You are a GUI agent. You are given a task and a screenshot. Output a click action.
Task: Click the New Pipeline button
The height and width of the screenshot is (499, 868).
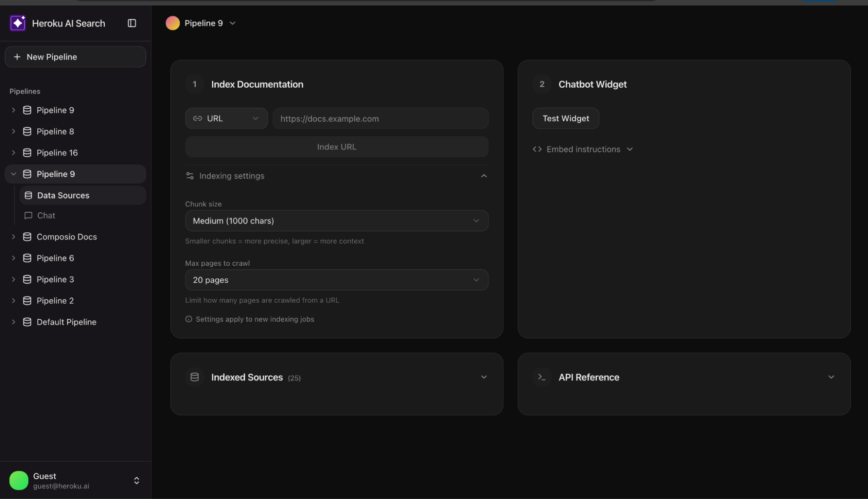(75, 56)
